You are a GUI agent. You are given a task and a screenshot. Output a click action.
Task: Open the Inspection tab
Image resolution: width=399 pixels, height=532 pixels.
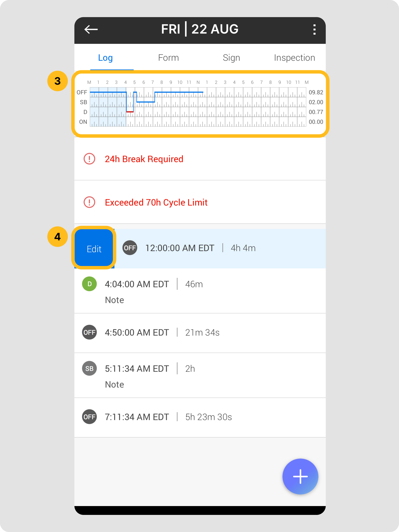point(294,58)
